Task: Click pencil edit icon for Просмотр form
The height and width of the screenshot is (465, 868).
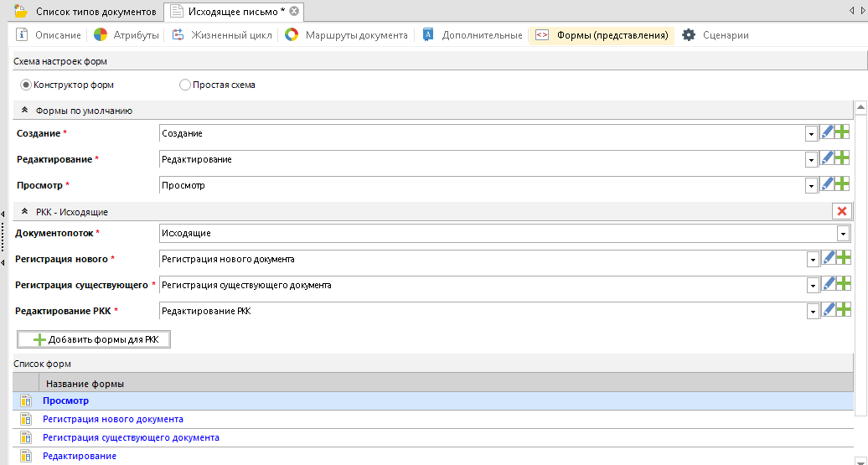Action: tap(827, 184)
